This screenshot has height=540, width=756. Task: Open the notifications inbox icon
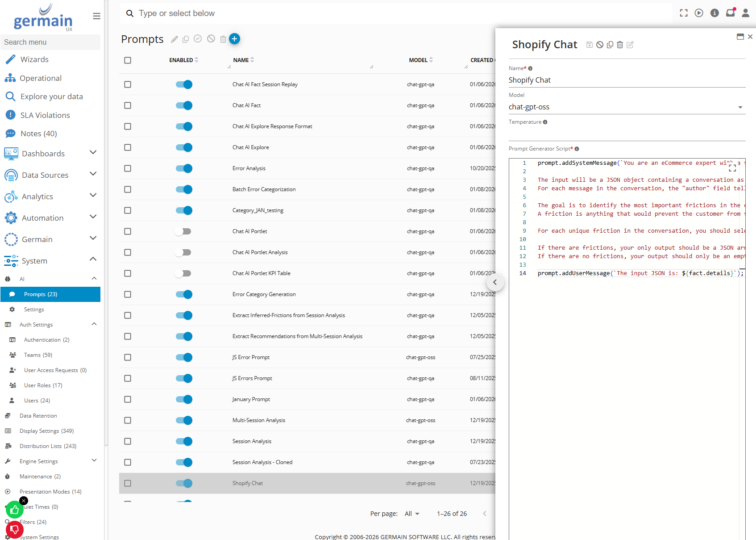tap(730, 13)
